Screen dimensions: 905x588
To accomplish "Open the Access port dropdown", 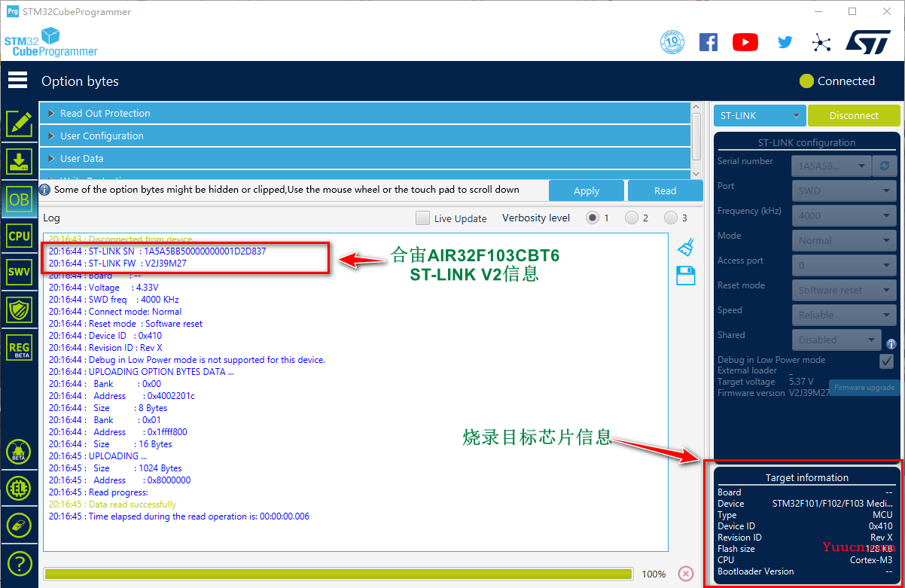I will pos(844,265).
